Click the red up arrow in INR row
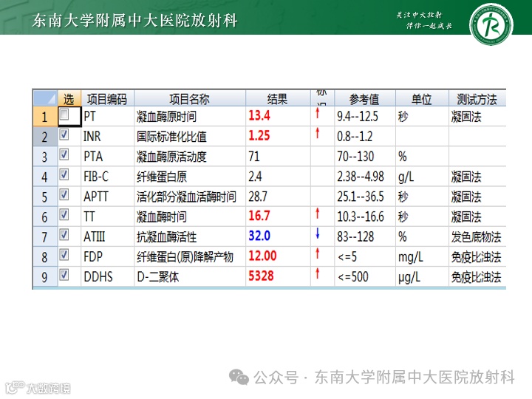532x399 pixels. 318,133
